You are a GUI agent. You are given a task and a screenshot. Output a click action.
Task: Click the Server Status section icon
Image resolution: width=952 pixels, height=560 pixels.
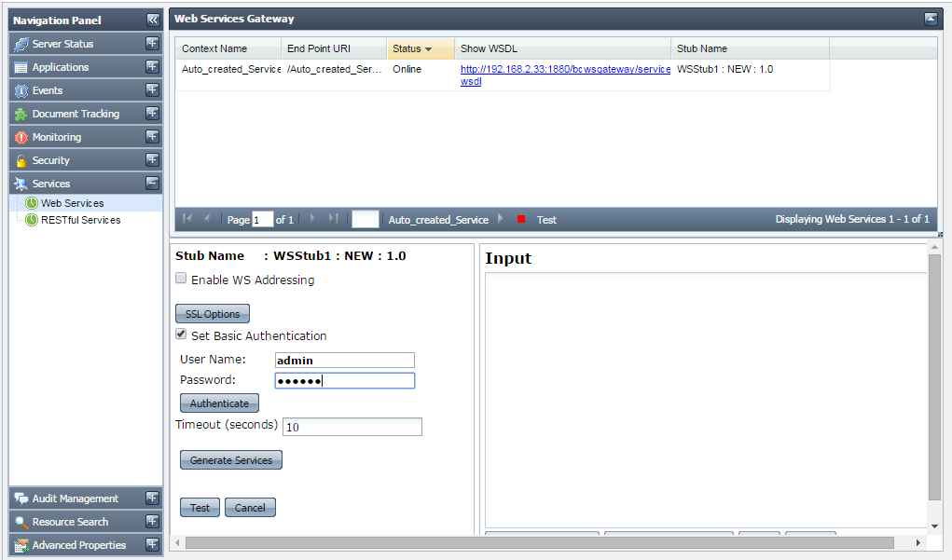pyautogui.click(x=21, y=44)
